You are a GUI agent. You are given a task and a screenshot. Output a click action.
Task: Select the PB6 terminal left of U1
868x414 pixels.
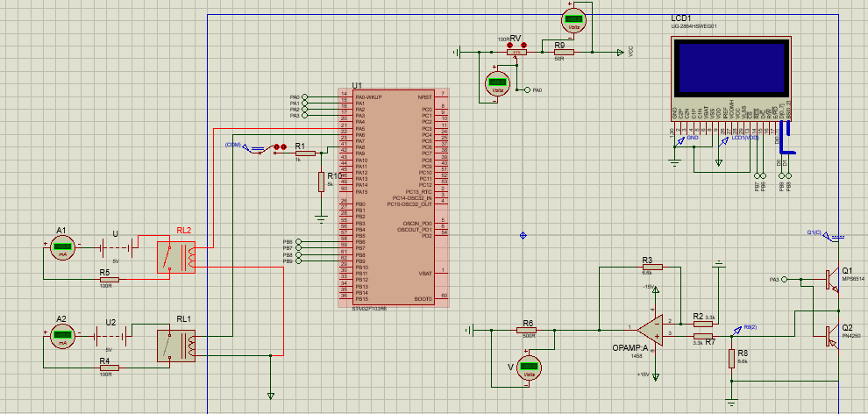click(298, 242)
